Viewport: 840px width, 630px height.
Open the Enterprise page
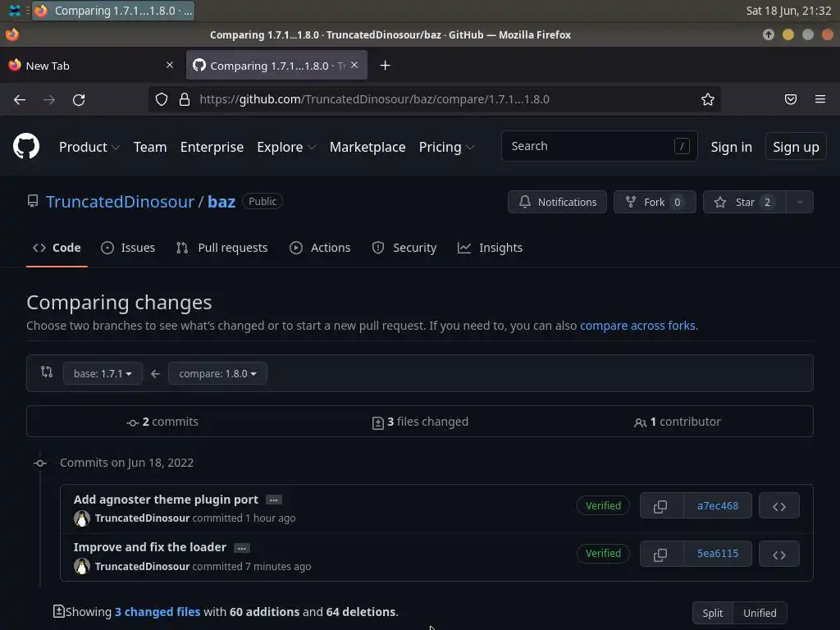coord(212,147)
